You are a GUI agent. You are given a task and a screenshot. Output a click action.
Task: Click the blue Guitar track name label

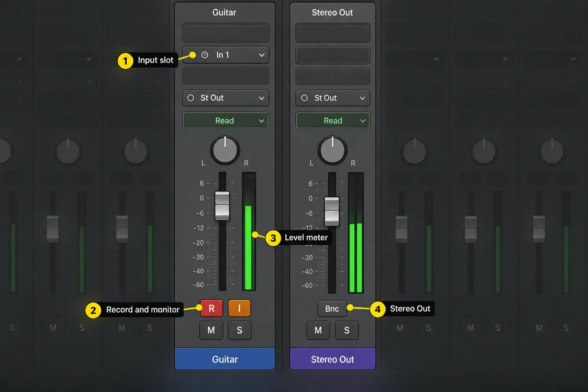click(x=225, y=359)
